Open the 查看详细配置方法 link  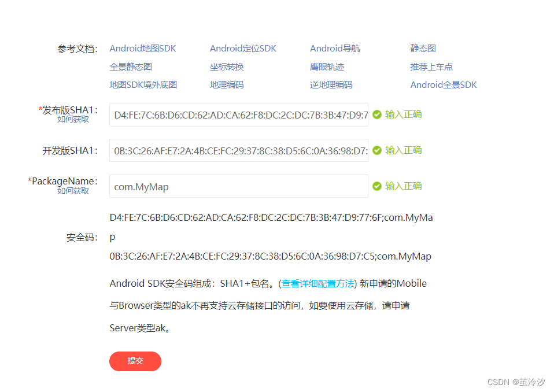pos(317,283)
